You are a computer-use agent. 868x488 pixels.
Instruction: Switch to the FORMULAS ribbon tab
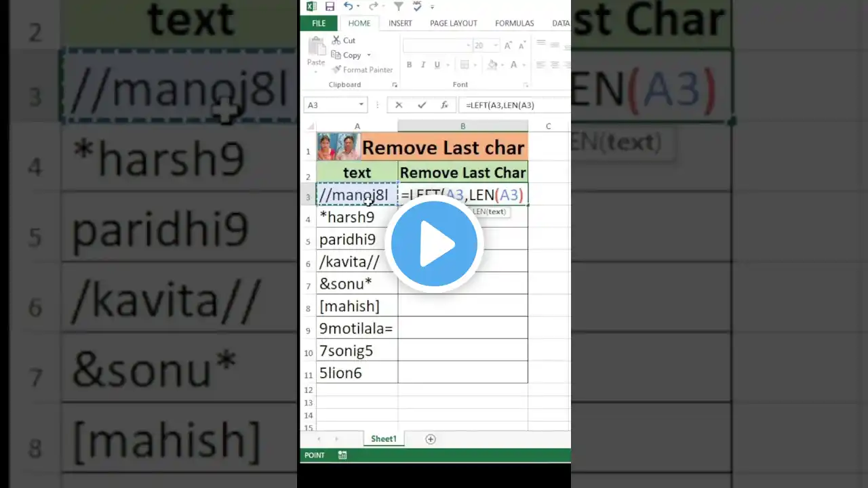click(514, 23)
